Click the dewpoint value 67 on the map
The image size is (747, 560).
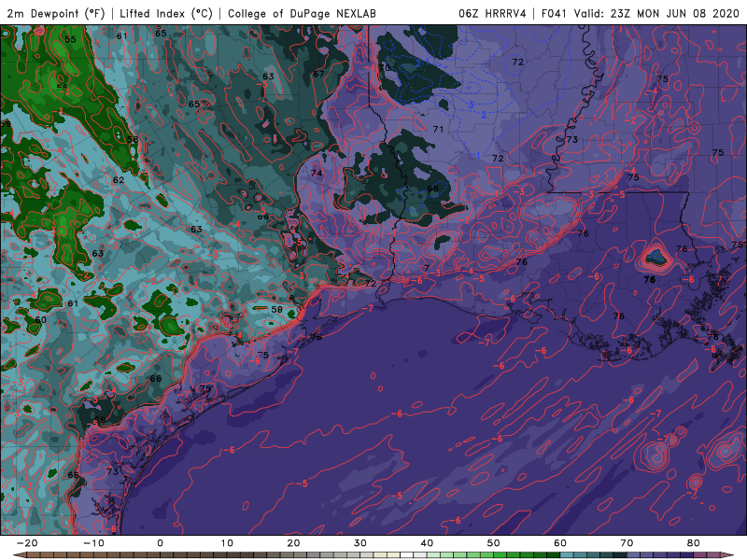[x=318, y=74]
